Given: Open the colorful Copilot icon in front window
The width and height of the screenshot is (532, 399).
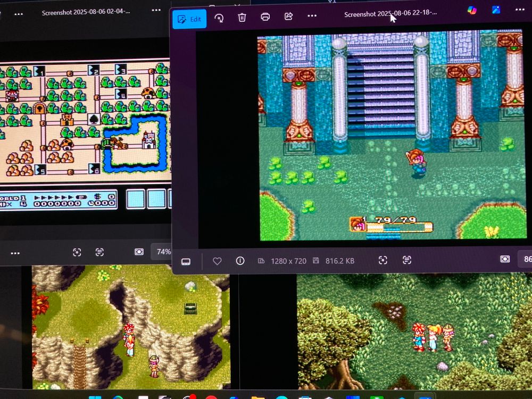Looking at the screenshot, I should pos(472,11).
